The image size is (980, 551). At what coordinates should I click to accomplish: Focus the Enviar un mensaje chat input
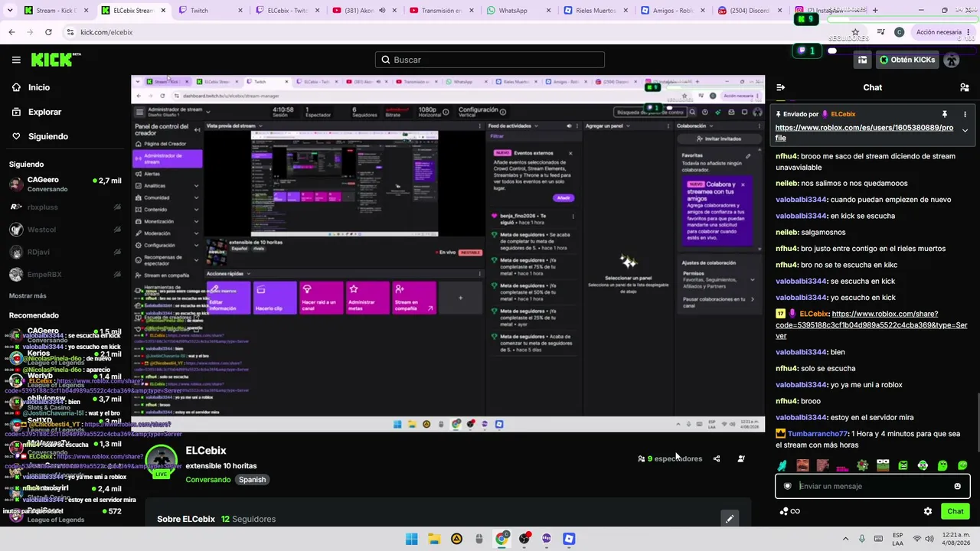click(871, 486)
